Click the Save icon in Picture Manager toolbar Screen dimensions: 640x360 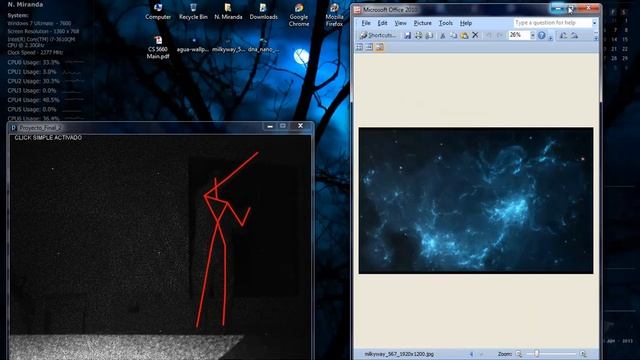pos(407,36)
